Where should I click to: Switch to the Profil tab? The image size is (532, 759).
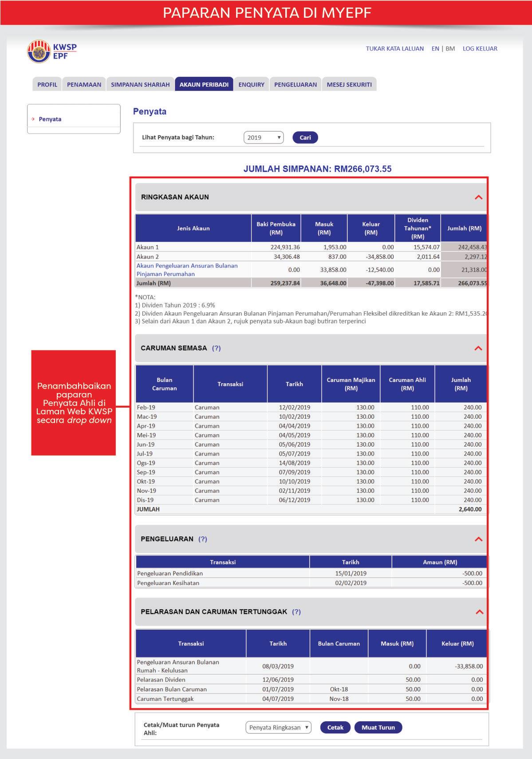coord(47,84)
